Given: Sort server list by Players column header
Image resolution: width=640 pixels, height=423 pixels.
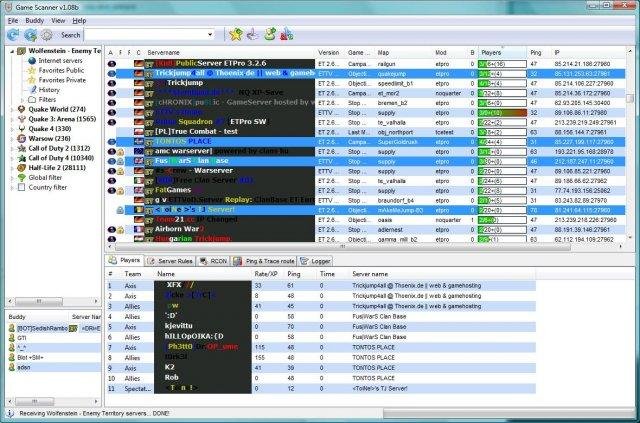Looking at the screenshot, I should [x=502, y=53].
